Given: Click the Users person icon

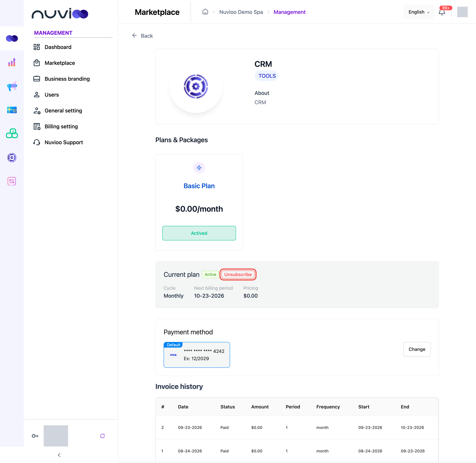Looking at the screenshot, I should [37, 95].
